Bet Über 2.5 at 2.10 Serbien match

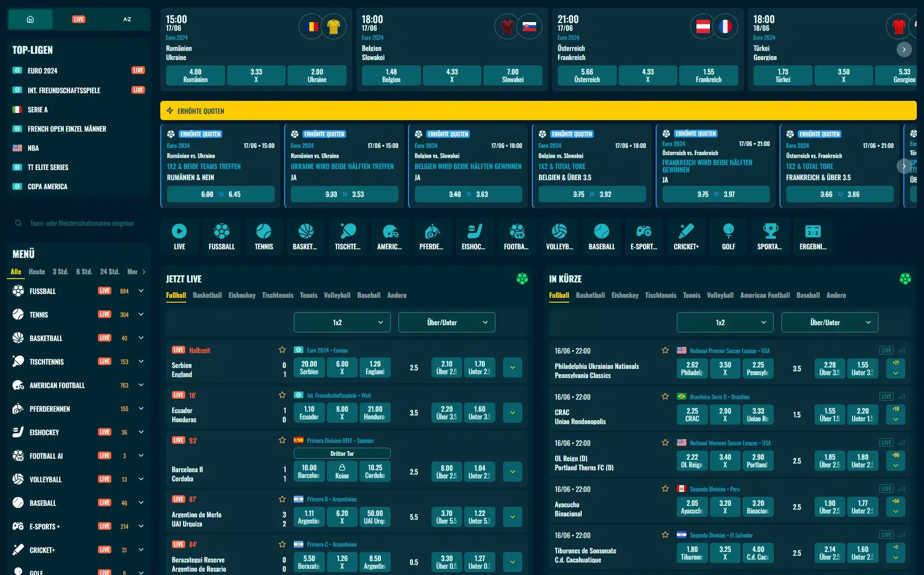tap(446, 367)
